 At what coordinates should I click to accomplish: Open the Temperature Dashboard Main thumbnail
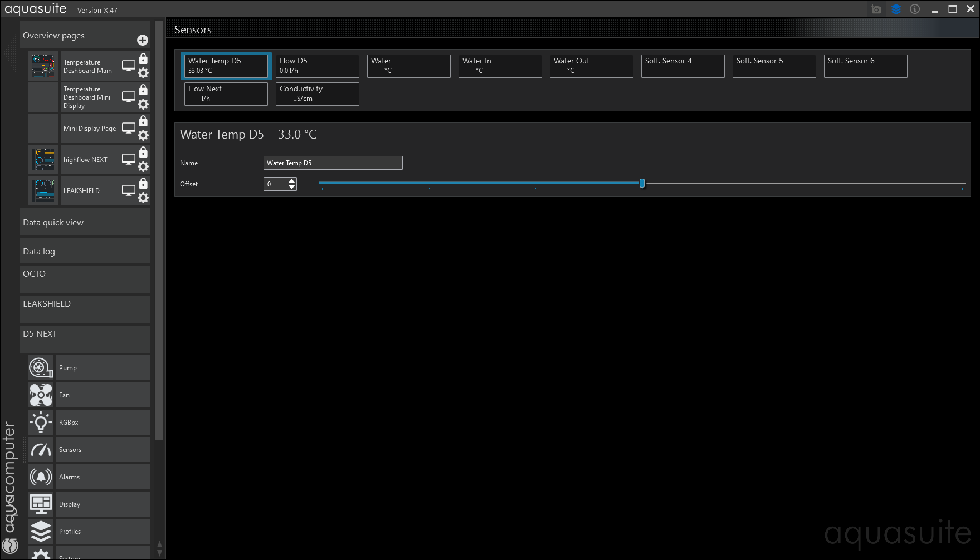click(x=43, y=66)
